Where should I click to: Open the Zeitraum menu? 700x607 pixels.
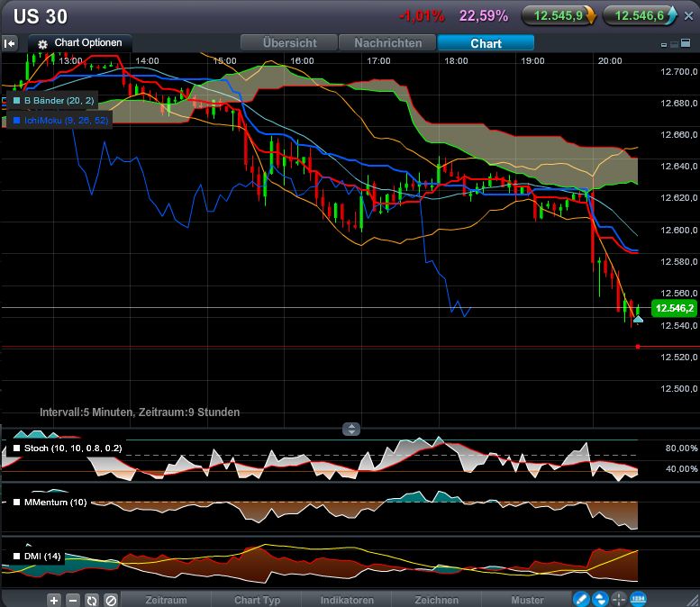[166, 600]
